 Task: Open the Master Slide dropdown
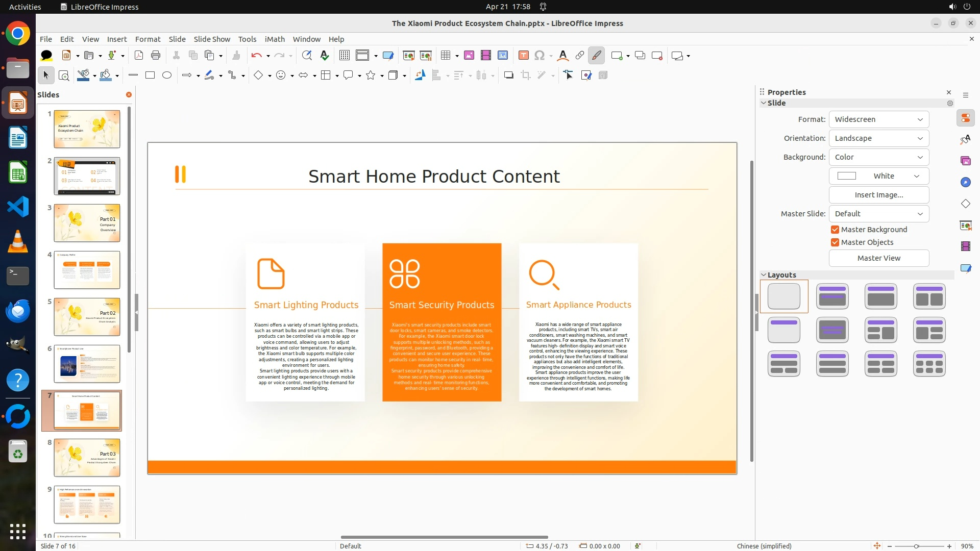[878, 214]
